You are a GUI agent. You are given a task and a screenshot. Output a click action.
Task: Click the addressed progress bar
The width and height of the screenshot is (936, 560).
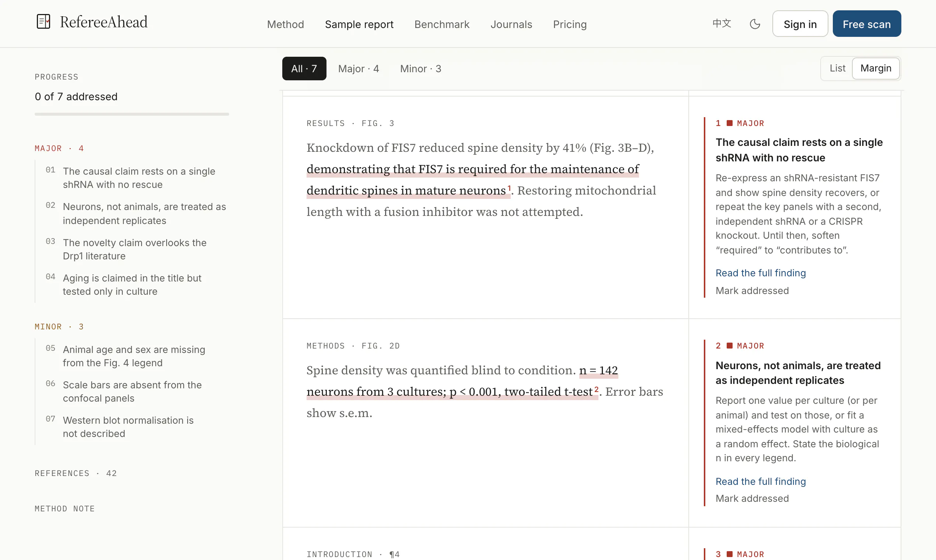coord(132,114)
